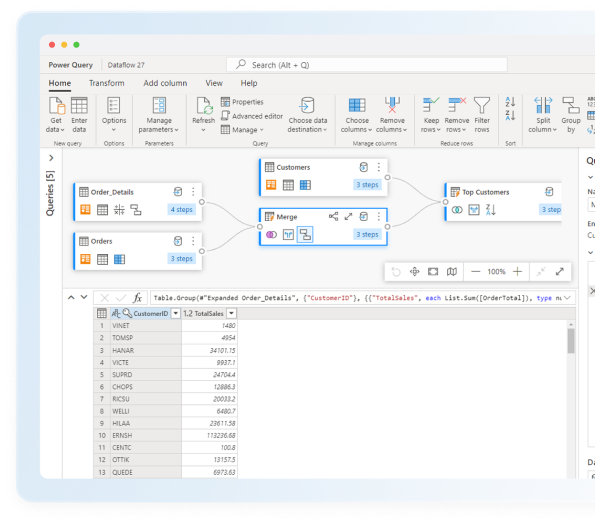Show related queries for Merge
This screenshot has width=595, height=524.
[x=333, y=216]
